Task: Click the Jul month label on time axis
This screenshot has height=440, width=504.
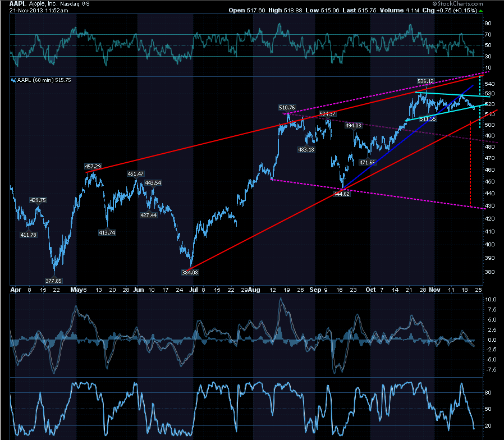Action: 194,290
